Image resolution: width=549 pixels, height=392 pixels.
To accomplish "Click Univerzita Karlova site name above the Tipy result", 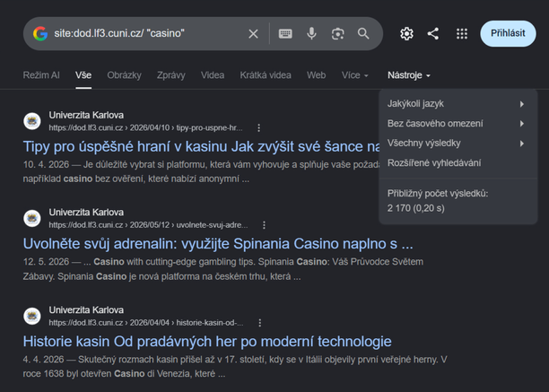I will (x=86, y=115).
